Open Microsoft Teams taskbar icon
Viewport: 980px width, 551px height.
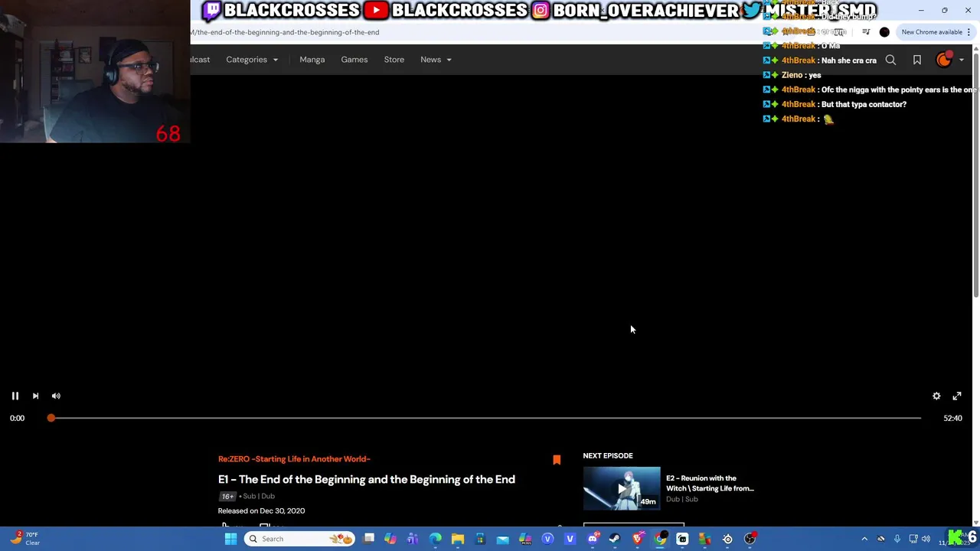coord(413,539)
